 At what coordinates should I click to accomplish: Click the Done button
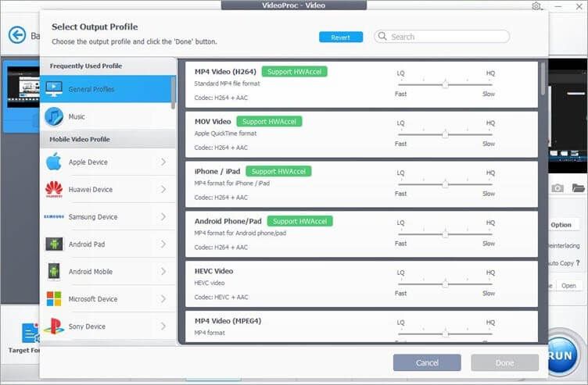click(504, 362)
